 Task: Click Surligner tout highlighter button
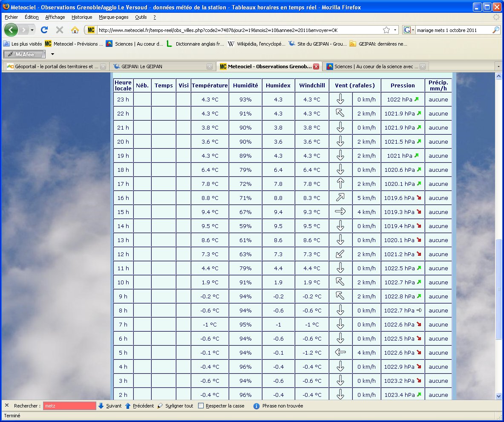175,406
